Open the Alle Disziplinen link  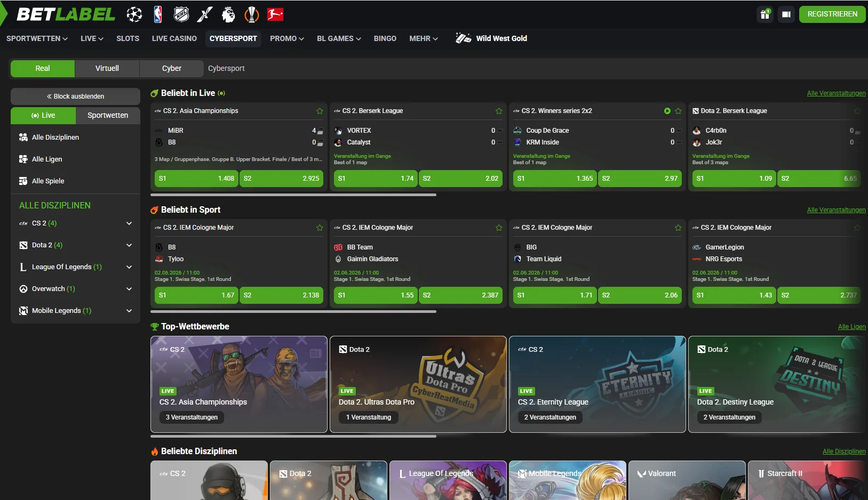[x=844, y=451]
